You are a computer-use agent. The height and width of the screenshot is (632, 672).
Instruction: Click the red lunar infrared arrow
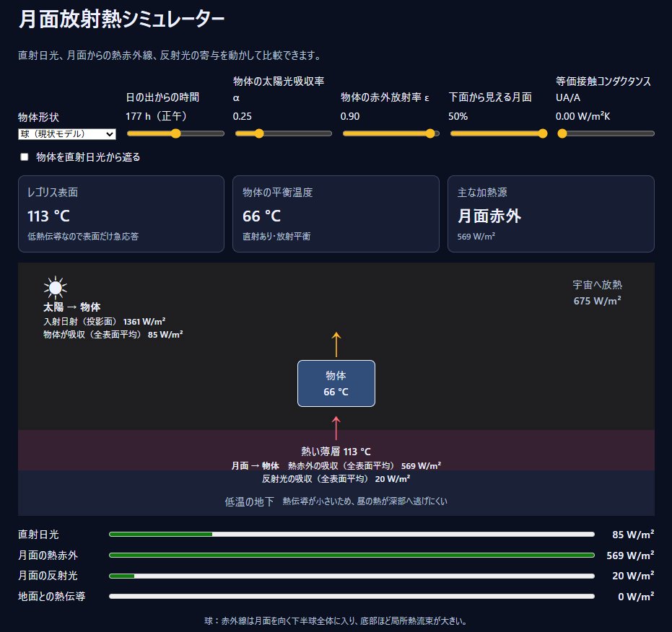click(336, 428)
